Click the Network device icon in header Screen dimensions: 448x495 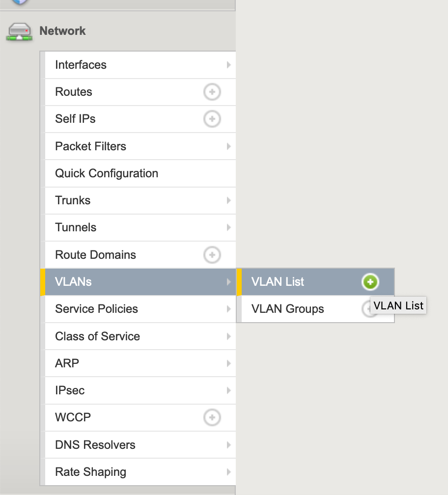19,31
